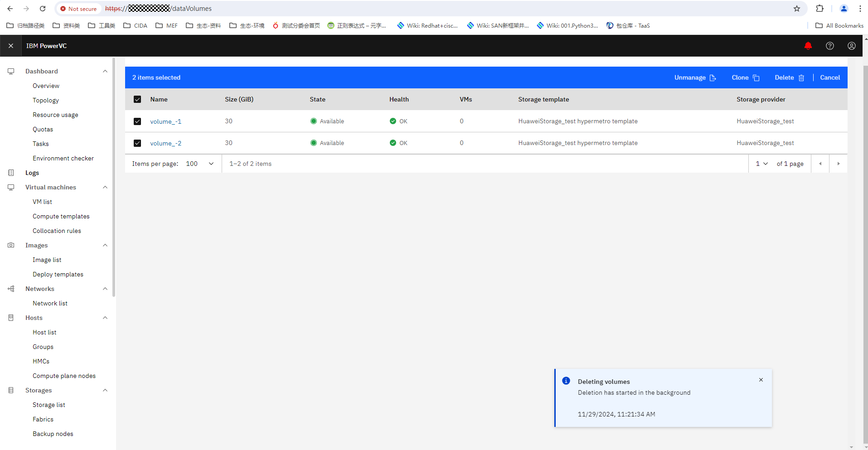
Task: Click the sidebar scrollbar
Action: [114, 177]
